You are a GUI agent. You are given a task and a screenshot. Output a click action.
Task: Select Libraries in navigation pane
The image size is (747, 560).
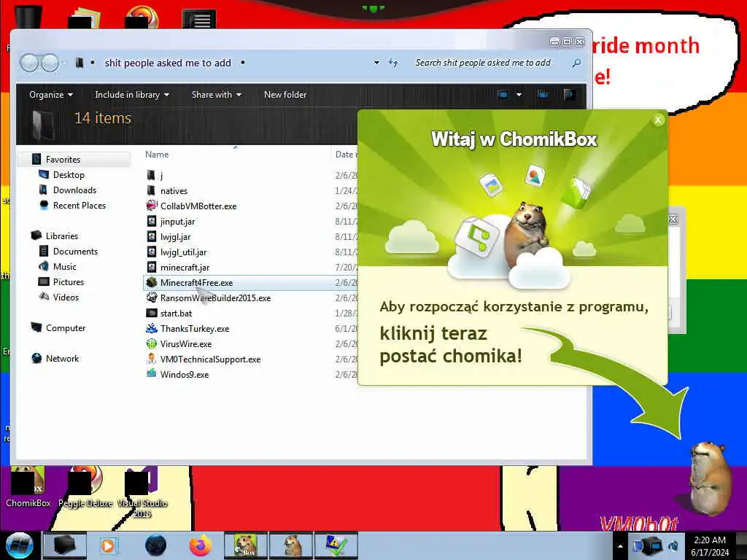(x=61, y=236)
